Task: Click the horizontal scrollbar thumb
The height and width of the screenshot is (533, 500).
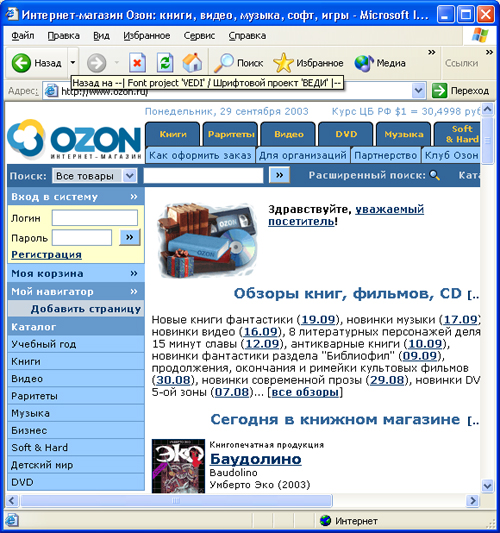Action: click(x=176, y=500)
